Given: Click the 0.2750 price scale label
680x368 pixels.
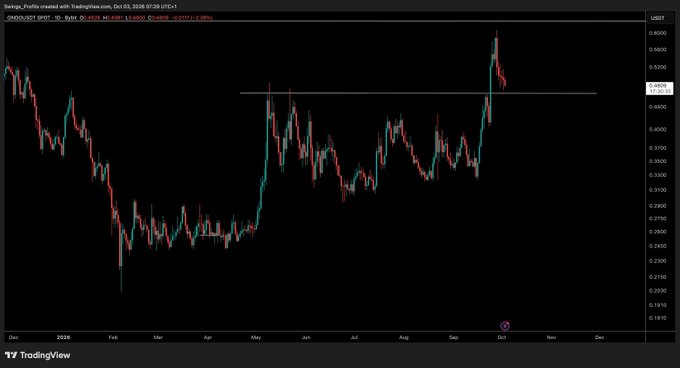Looking at the screenshot, I should [x=657, y=218].
